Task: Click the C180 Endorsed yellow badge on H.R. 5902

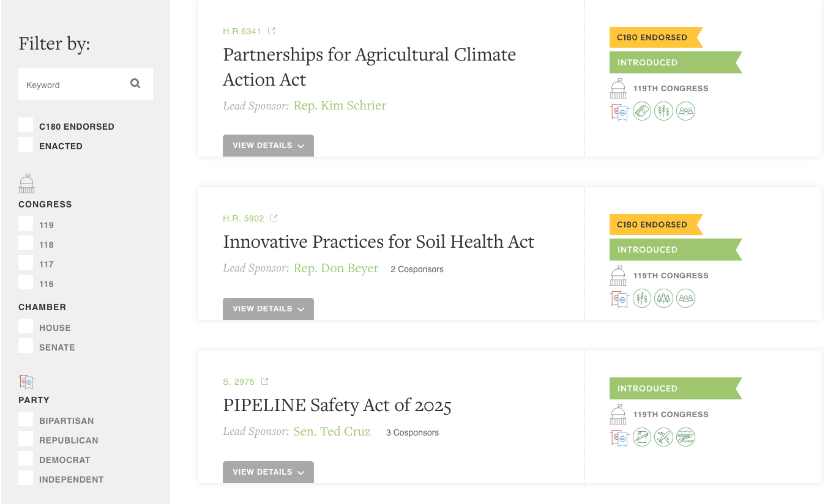Action: tap(652, 224)
